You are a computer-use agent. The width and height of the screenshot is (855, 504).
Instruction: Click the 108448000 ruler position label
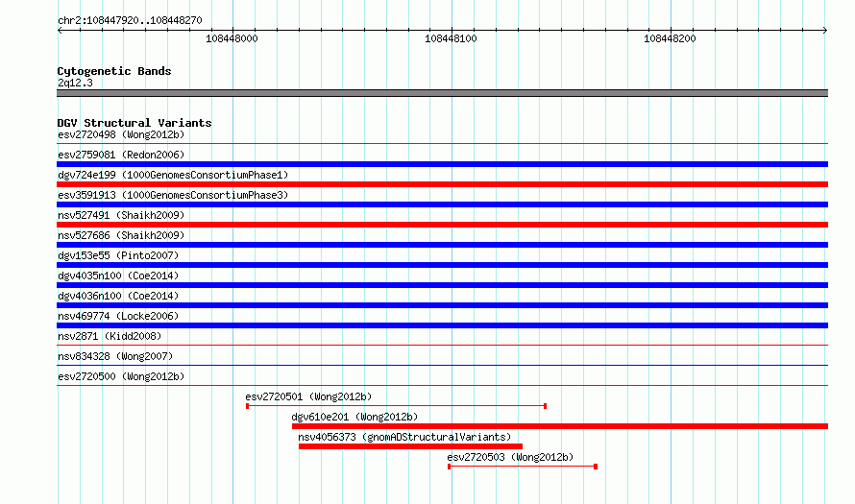pos(232,38)
